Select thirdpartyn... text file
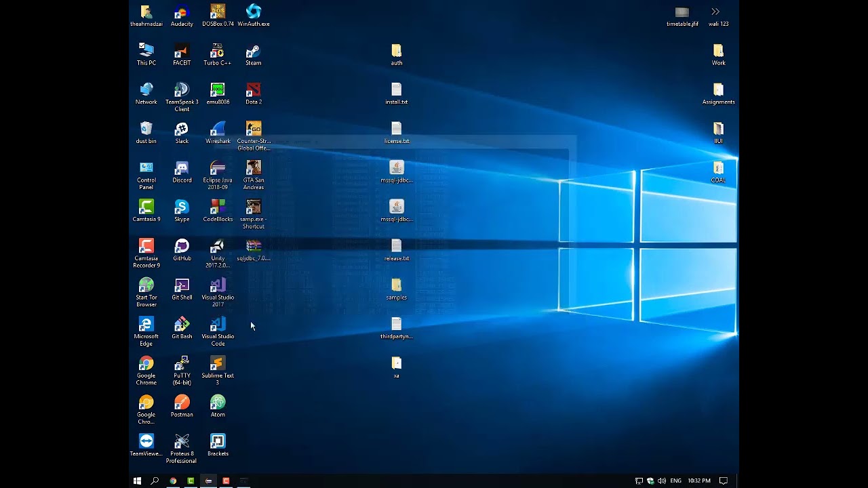 pyautogui.click(x=397, y=329)
